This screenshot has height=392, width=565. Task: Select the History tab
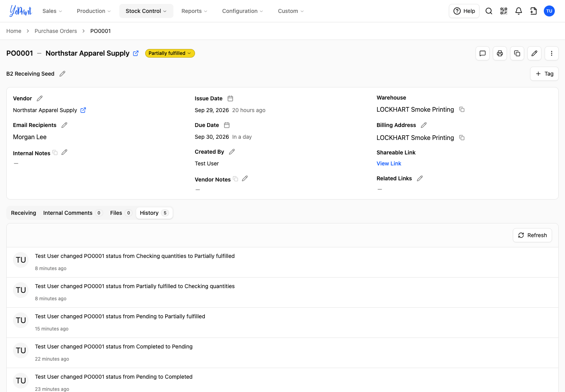(154, 213)
